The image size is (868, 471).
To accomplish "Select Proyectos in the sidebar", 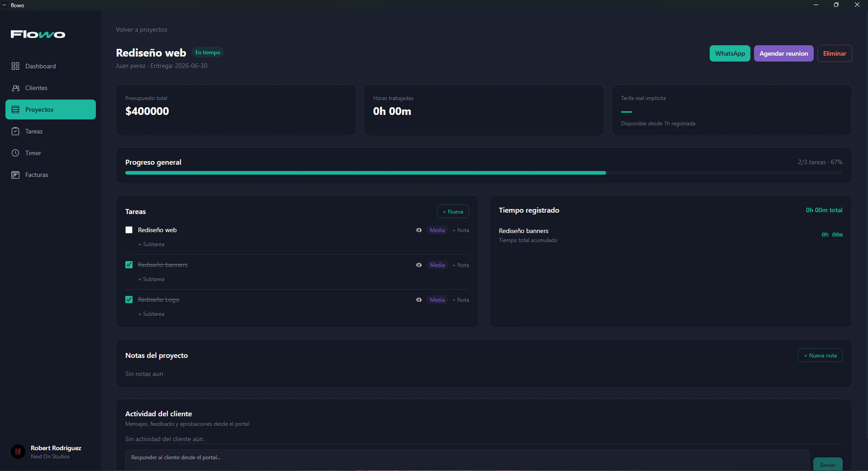I will [x=51, y=109].
